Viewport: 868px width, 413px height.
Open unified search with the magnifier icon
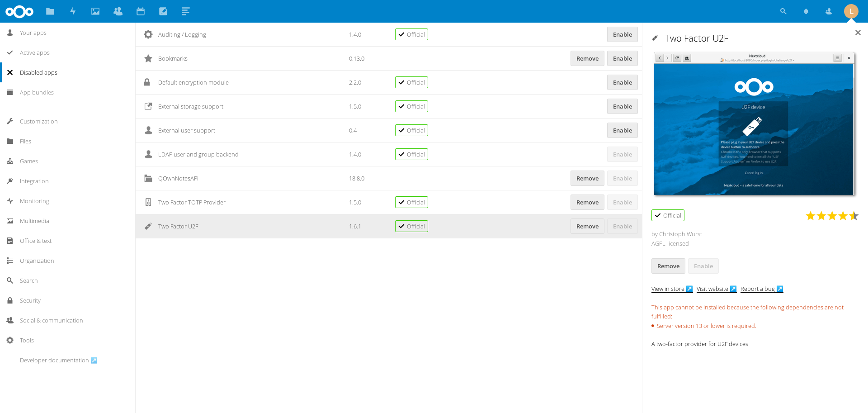[x=783, y=11]
